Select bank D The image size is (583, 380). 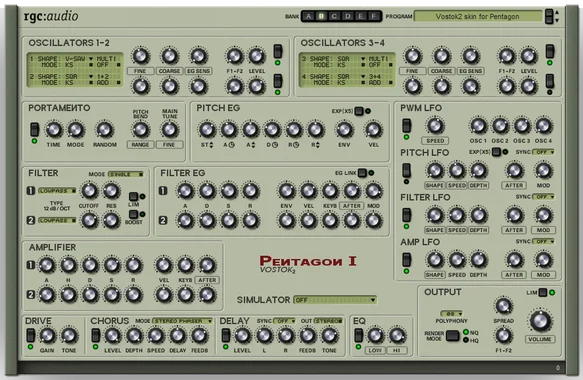point(348,16)
